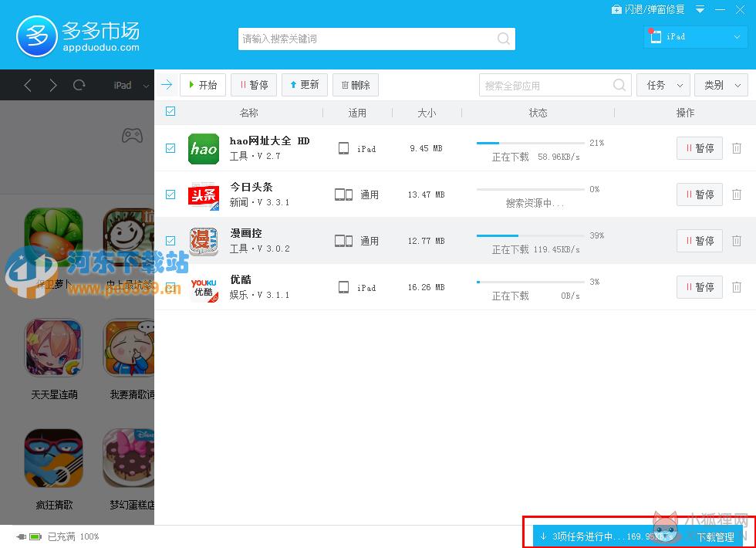This screenshot has width=756, height=548.
Task: Collapse the panel with the blue arrow
Action: coord(167,85)
